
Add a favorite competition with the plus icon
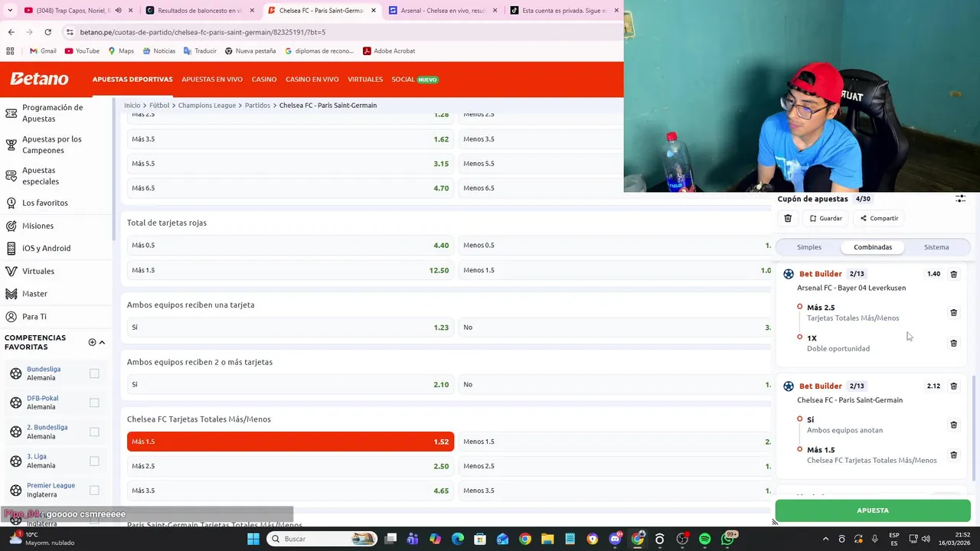[x=92, y=342]
